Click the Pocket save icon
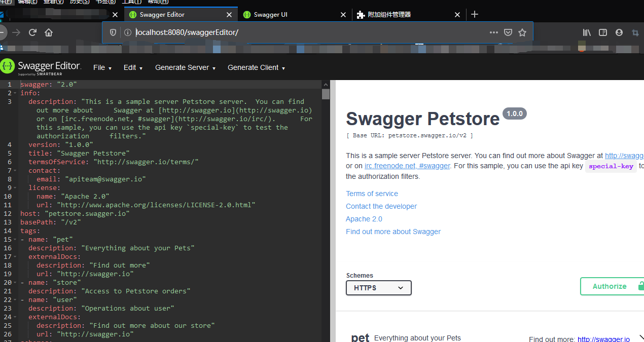644x342 pixels. pos(508,32)
